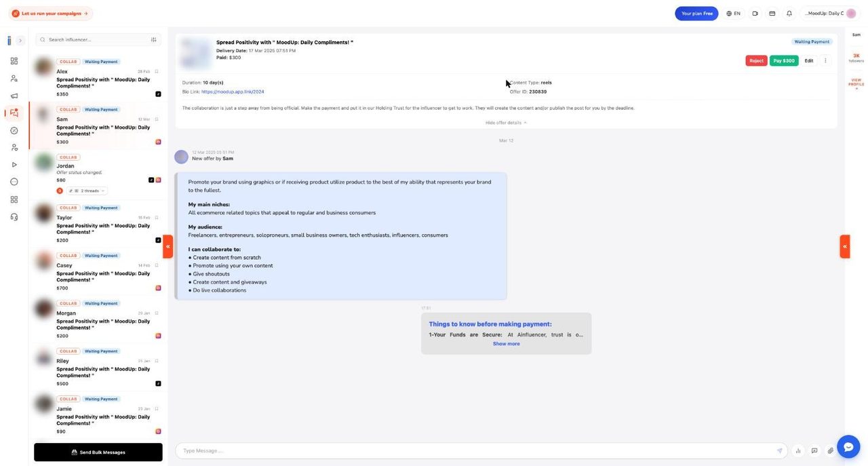868x466 pixels.
Task: Open Taylor's $200 collaboration chat
Action: click(98, 225)
